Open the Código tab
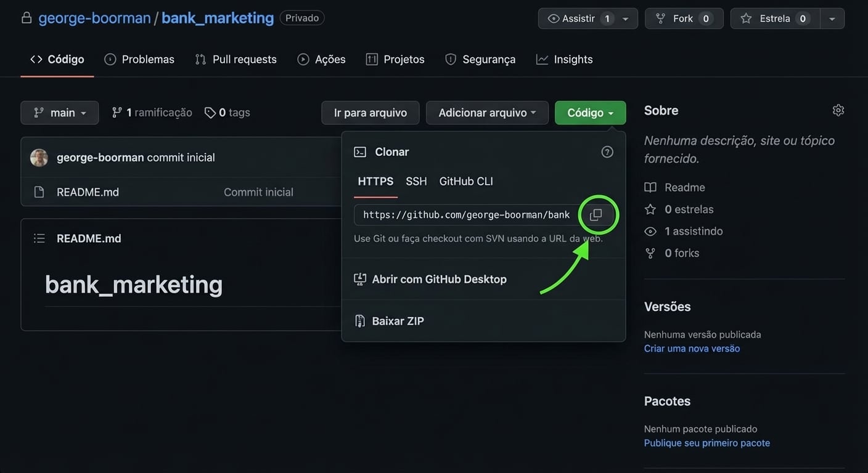Image resolution: width=868 pixels, height=473 pixels. 57,60
